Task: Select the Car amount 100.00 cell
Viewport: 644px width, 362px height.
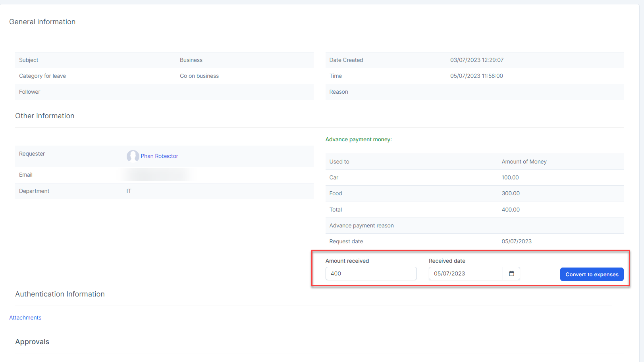Action: (510, 177)
